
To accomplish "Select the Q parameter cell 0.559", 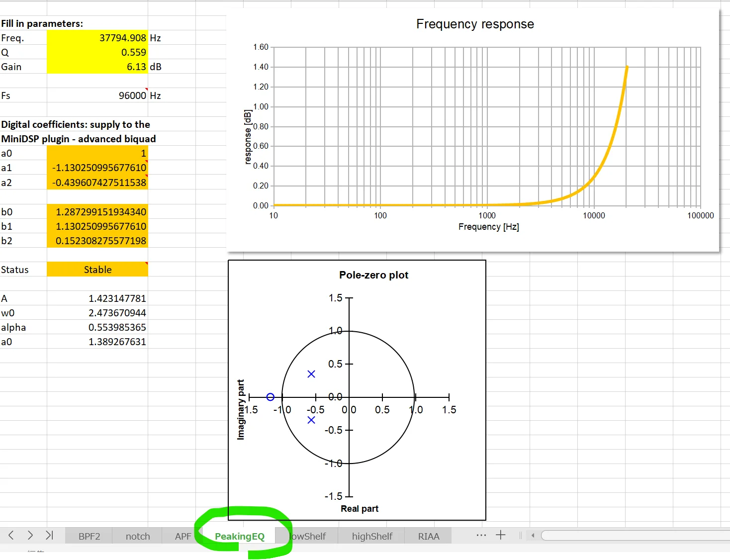I will [97, 52].
